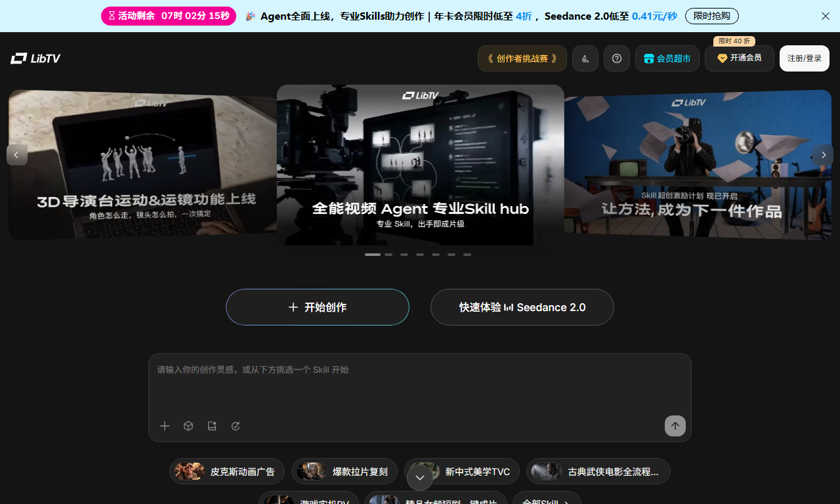
Task: Select the second carousel indicator dot
Action: coord(388,255)
